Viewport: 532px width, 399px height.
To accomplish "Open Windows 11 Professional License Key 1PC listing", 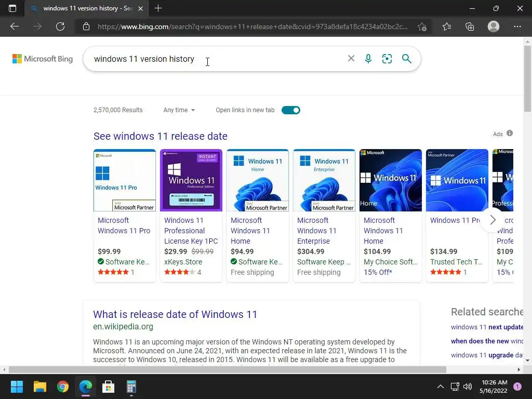I will click(x=191, y=231).
